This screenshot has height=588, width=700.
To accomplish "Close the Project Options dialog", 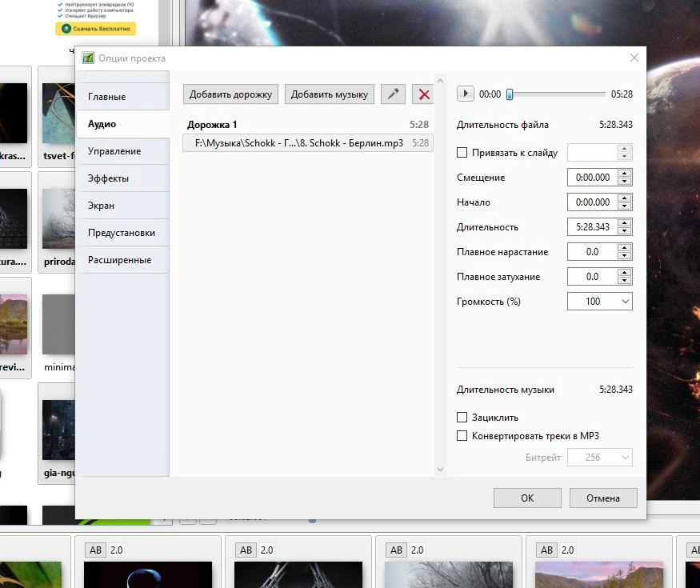I will 634,58.
